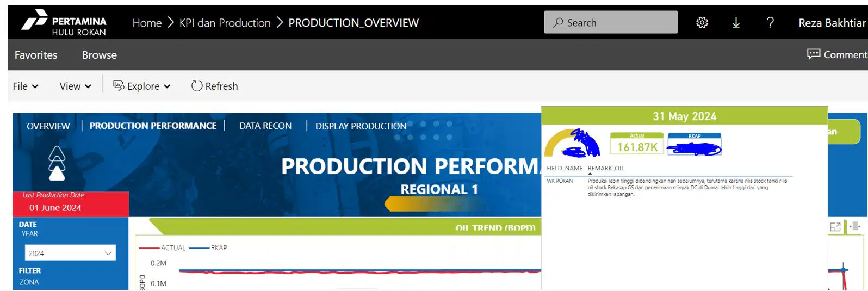Screen dimensions: 868x291
Task: Click the Comment speech bubble icon
Action: (814, 54)
